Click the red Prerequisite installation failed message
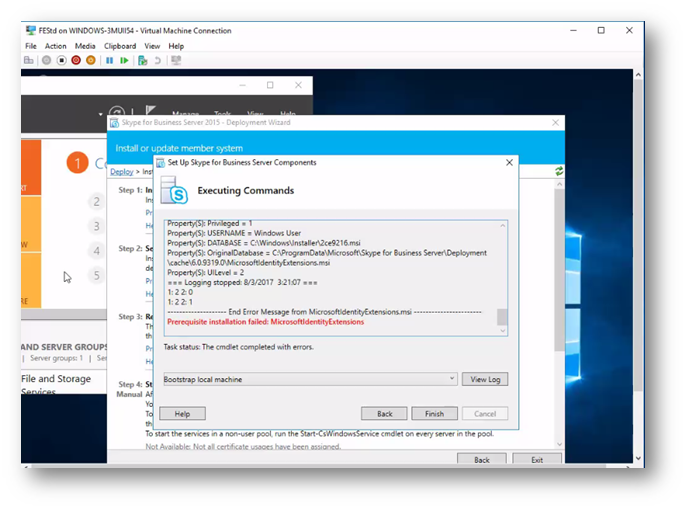 tap(266, 322)
